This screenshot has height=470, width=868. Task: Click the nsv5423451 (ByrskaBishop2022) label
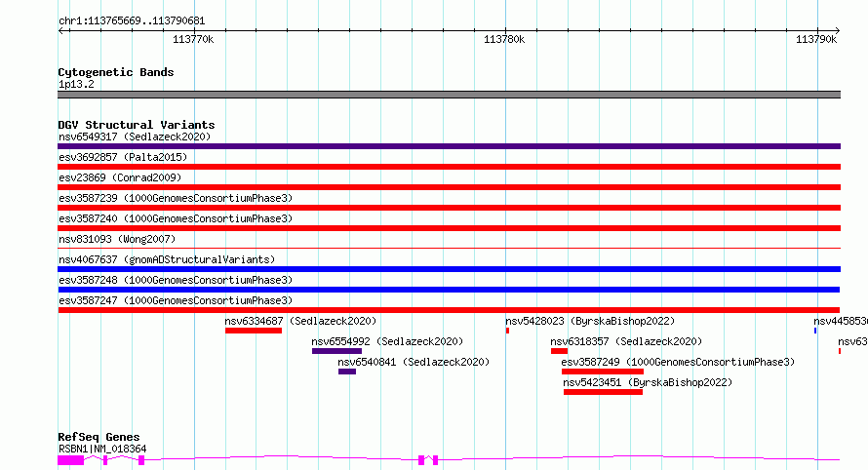(x=648, y=382)
